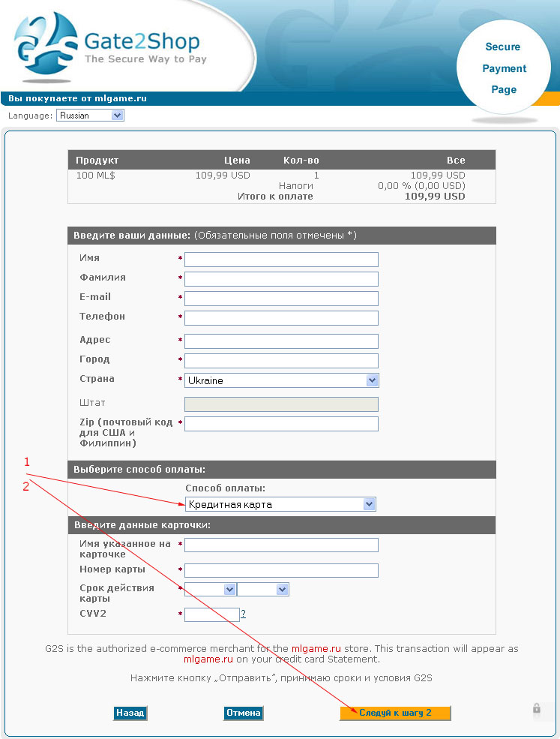Click the Налоги label
The width and height of the screenshot is (560, 739).
[x=296, y=186]
